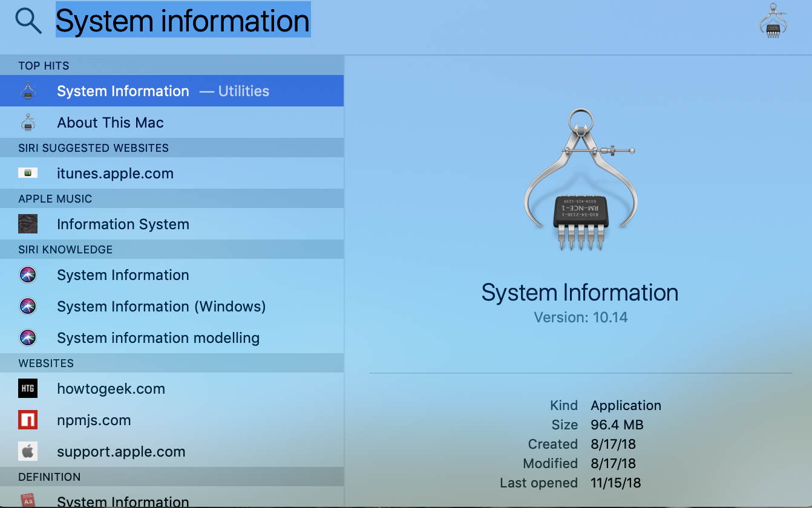Click the Spotlight magnifying glass icon
The image size is (812, 508).
tap(28, 21)
